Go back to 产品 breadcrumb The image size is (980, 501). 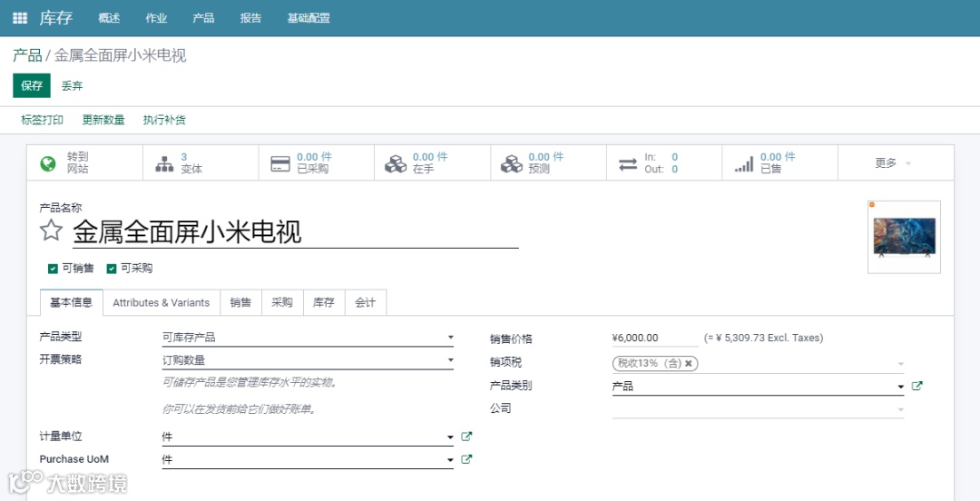tap(27, 55)
